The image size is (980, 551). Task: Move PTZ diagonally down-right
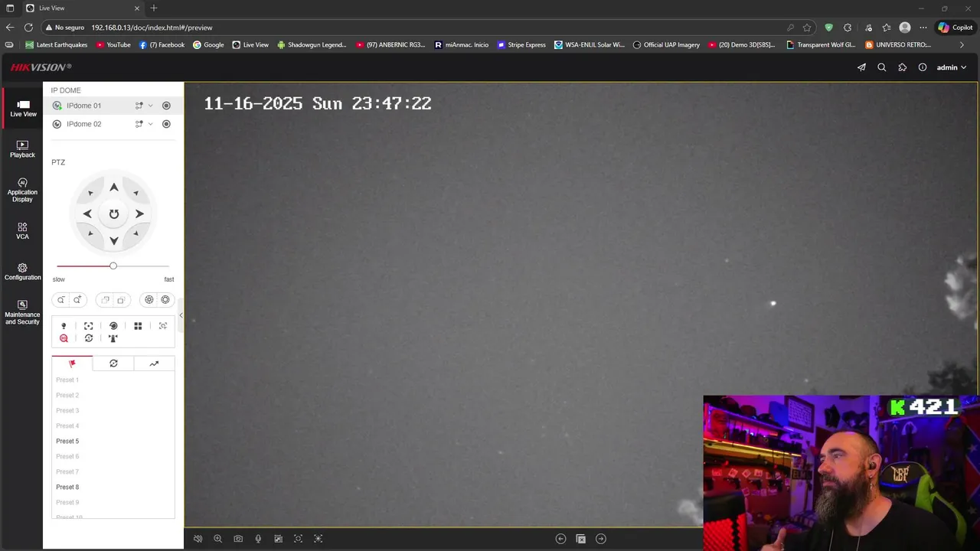[x=136, y=233]
